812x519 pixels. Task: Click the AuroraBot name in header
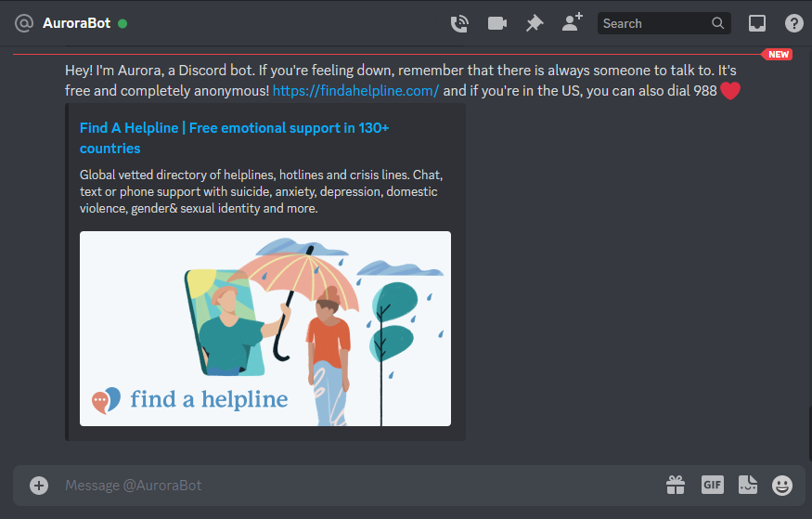tap(77, 23)
